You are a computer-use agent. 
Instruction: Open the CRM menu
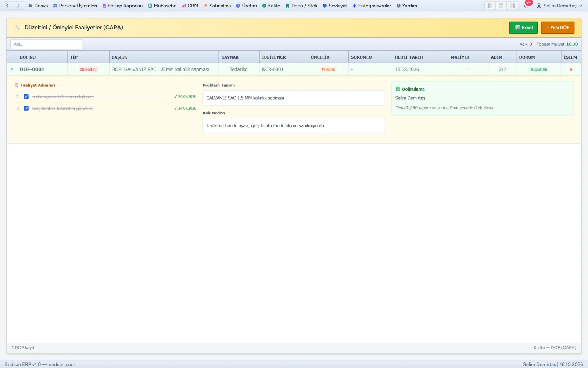[x=190, y=6]
